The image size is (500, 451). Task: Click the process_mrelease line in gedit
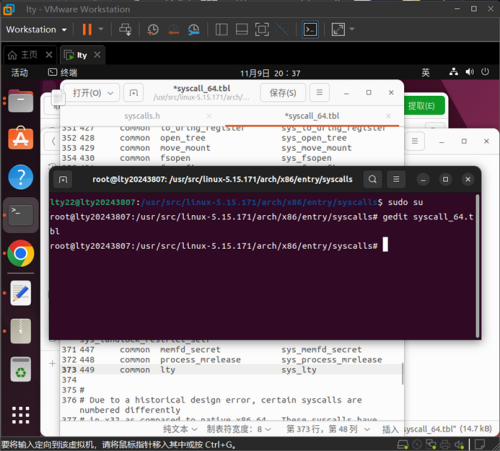tap(232, 360)
